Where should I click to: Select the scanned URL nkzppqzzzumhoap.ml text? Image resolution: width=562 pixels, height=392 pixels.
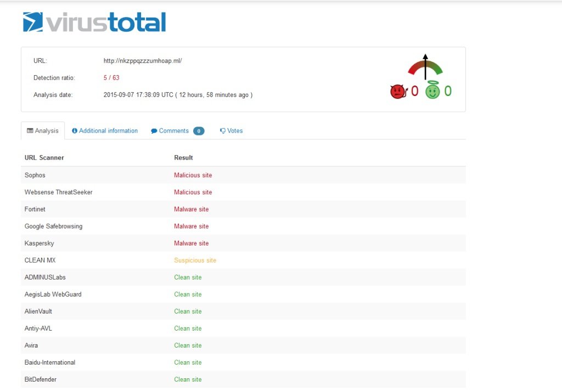tap(143, 61)
